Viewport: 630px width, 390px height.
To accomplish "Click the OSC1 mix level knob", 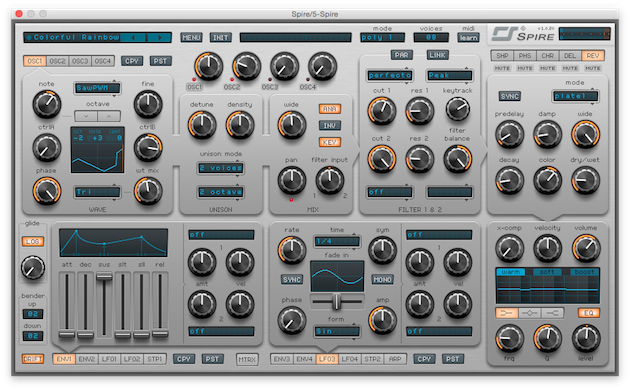I will (209, 66).
